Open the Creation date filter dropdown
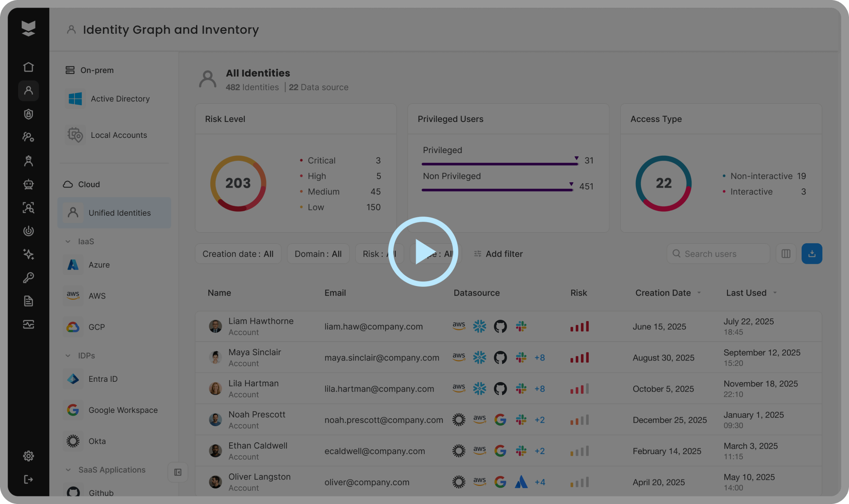 point(238,254)
